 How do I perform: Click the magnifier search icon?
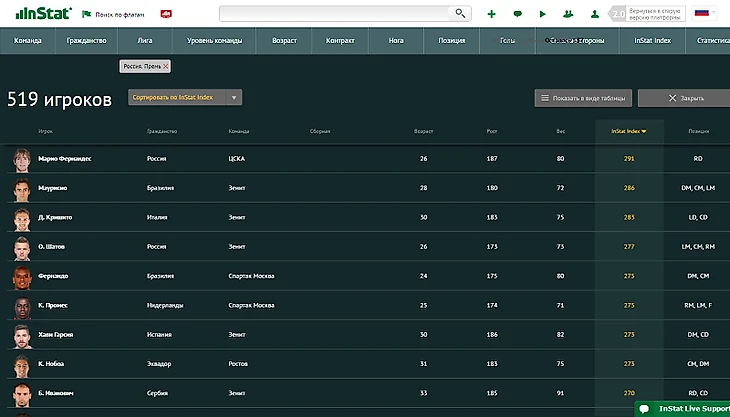(460, 14)
